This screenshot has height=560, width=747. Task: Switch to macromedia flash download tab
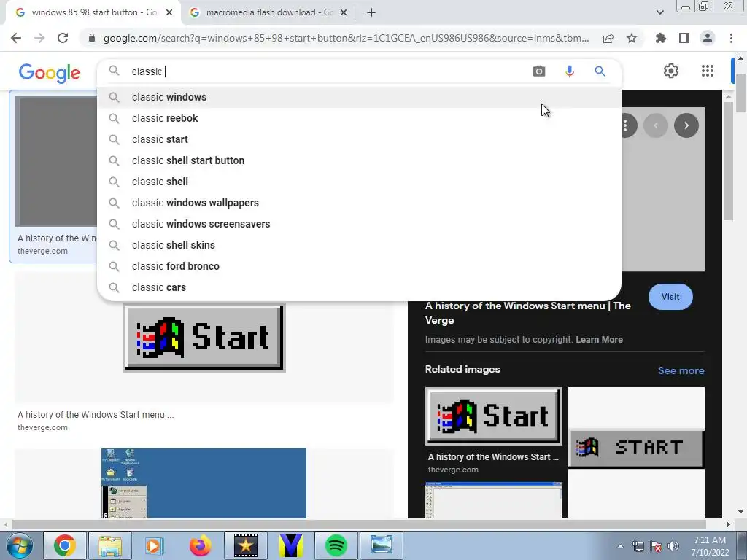point(269,12)
